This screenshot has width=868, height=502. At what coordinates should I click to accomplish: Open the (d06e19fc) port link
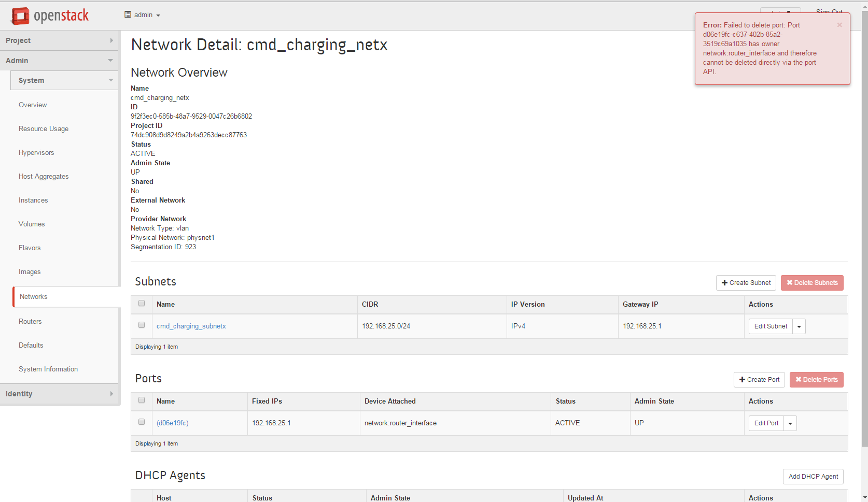(x=172, y=423)
